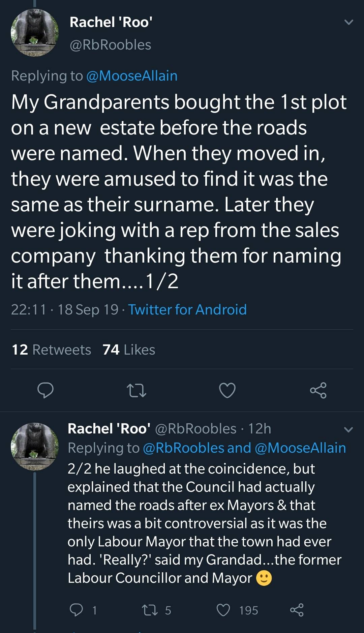364x633 pixels.
Task: Open the Twitter for Android link
Action: 187,309
